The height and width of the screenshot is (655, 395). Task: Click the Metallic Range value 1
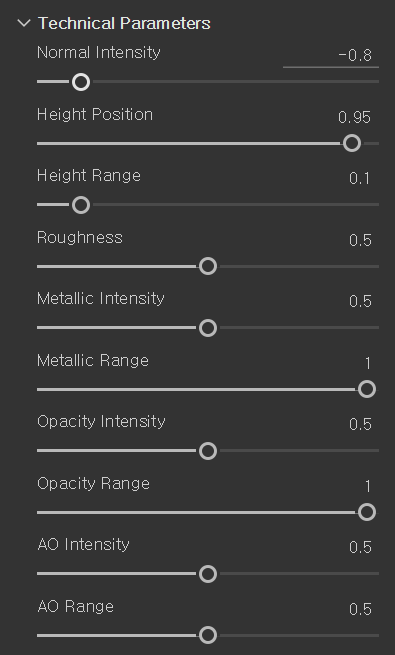[368, 363]
